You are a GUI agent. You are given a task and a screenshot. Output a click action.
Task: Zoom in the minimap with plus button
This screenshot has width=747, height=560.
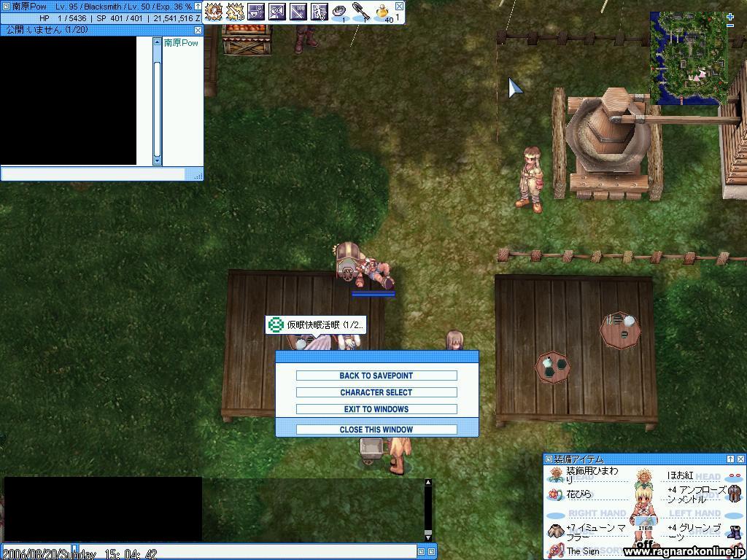(x=730, y=17)
